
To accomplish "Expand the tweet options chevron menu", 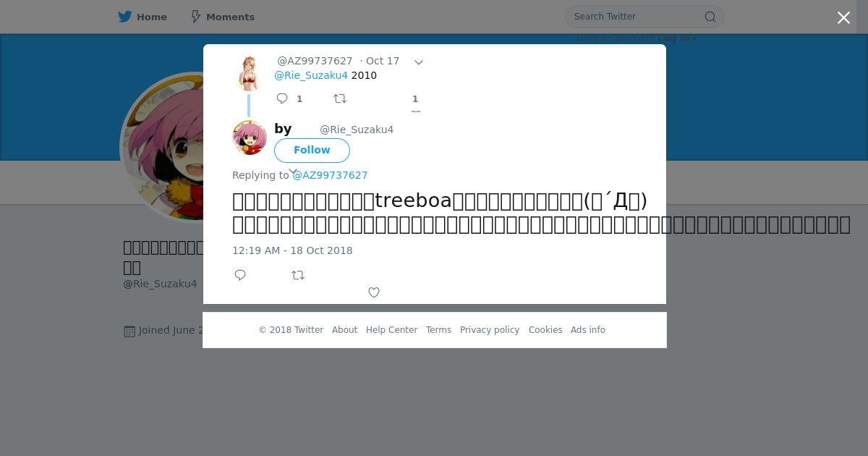I will (x=418, y=62).
